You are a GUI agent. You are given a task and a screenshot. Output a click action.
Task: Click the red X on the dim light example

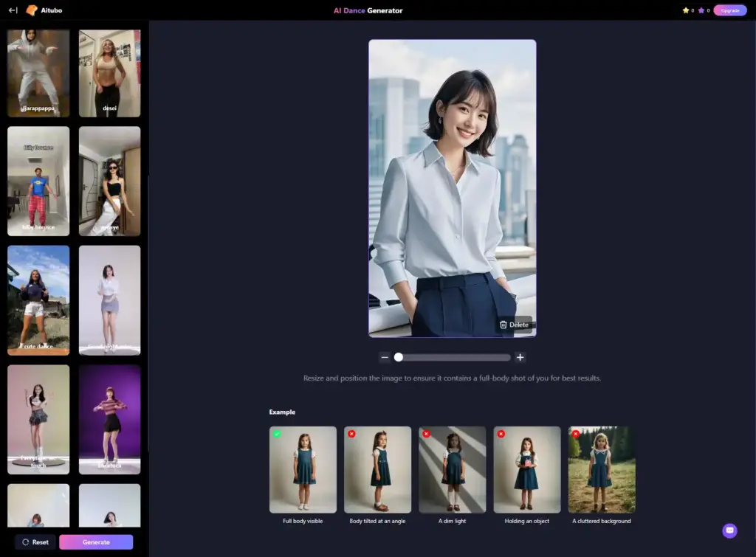(x=426, y=434)
